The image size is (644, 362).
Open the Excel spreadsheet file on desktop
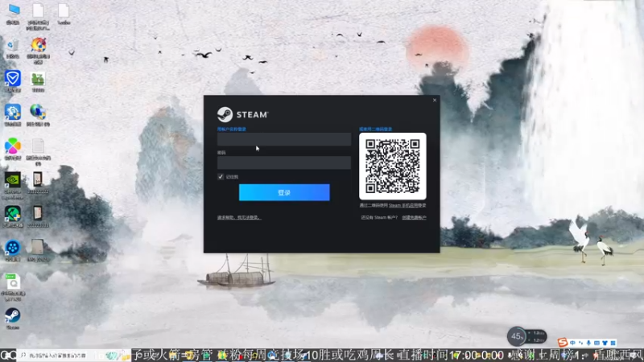pyautogui.click(x=13, y=287)
